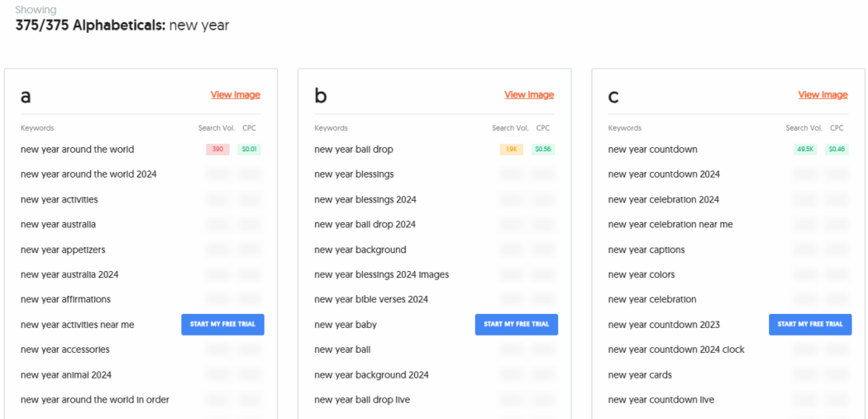This screenshot has height=419, width=868.
Task: Open View Image link in card a
Action: pos(236,95)
